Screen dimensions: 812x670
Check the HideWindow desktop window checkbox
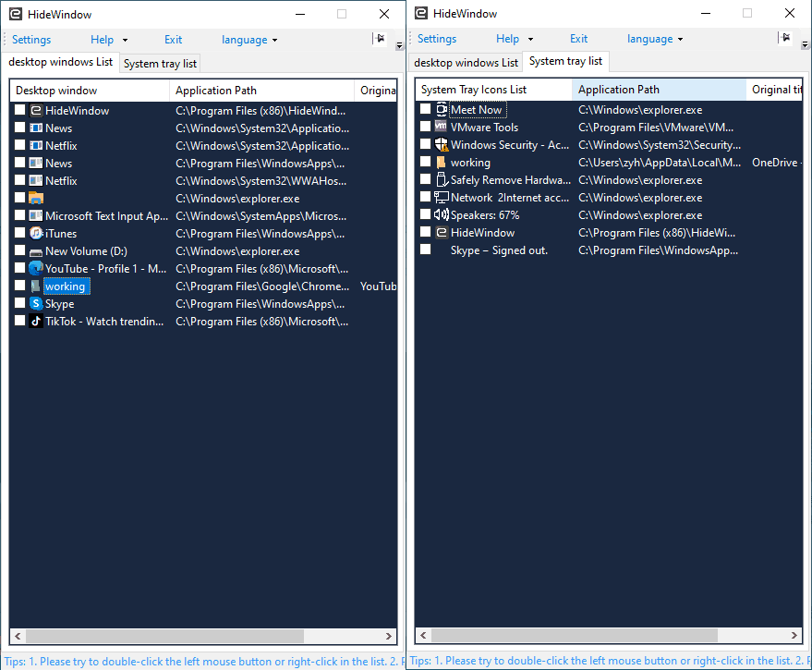(19, 109)
